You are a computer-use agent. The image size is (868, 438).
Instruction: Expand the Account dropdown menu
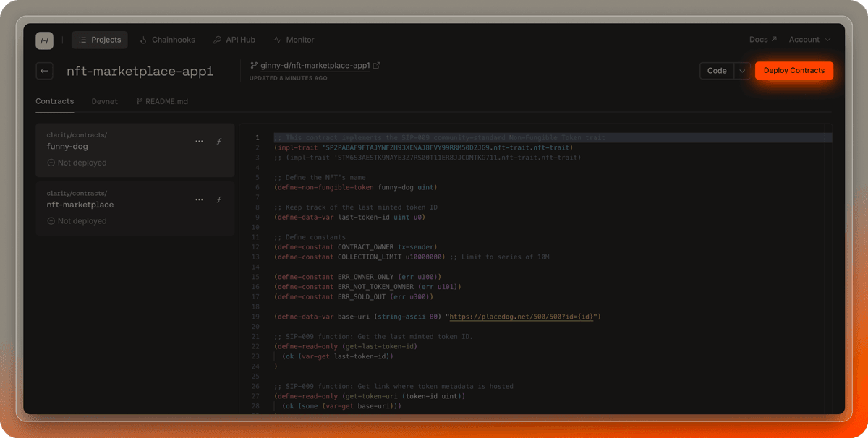(809, 40)
